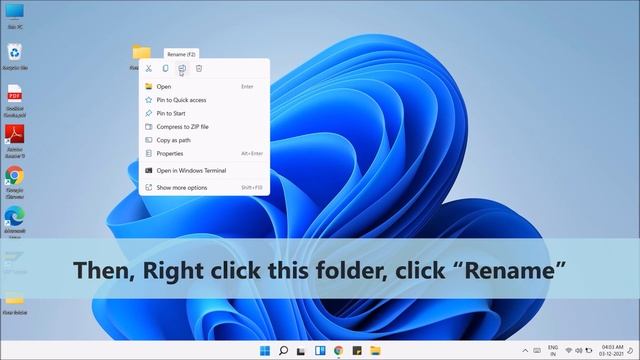The height and width of the screenshot is (360, 640).
Task: Expand the hidden icons tray chevron
Action: (525, 351)
